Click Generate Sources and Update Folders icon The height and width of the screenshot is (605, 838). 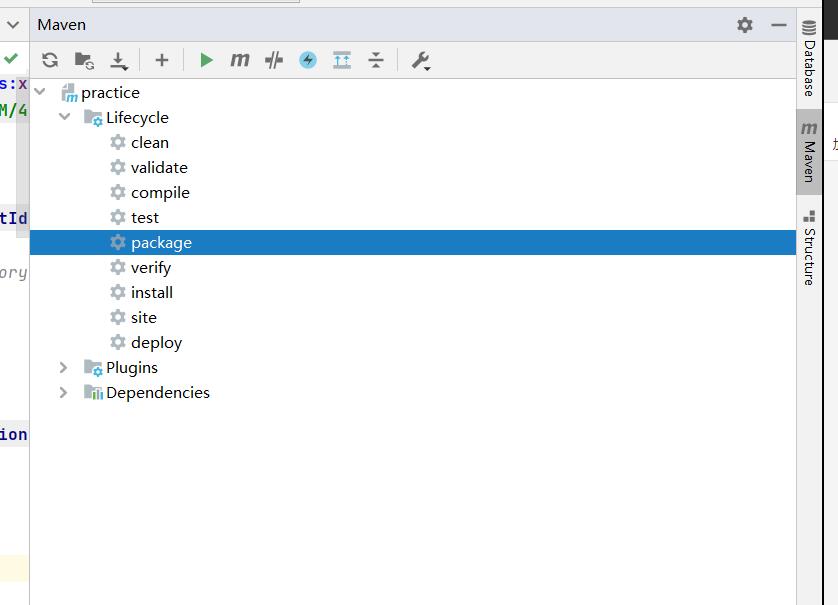click(x=84, y=60)
